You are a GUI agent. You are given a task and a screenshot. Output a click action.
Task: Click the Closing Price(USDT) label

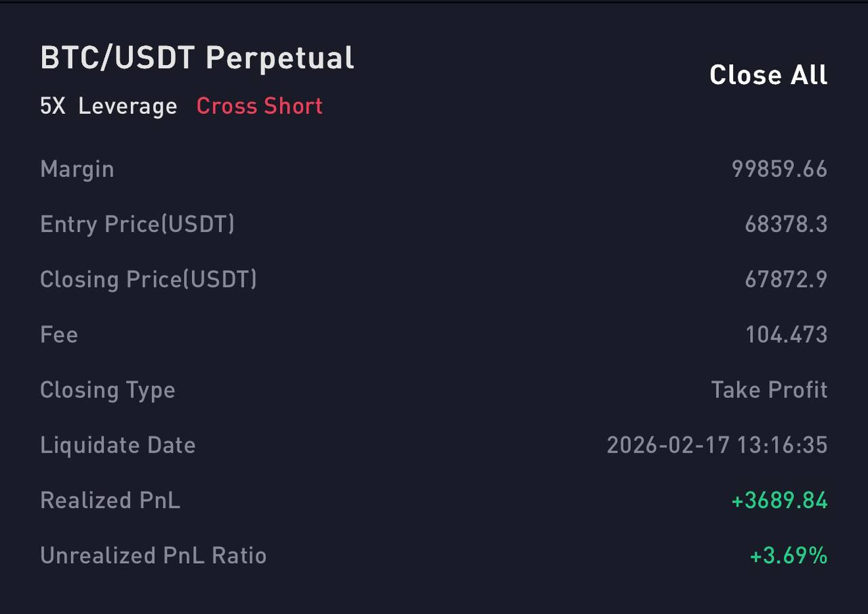tap(149, 280)
